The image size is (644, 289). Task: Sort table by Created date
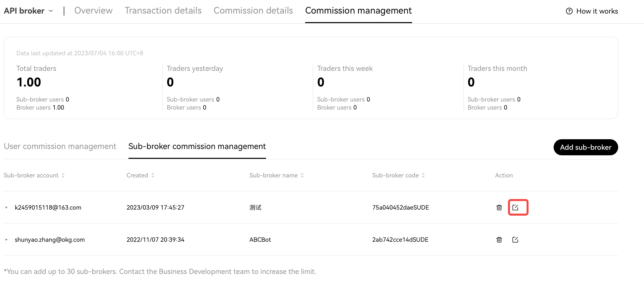pyautogui.click(x=153, y=175)
